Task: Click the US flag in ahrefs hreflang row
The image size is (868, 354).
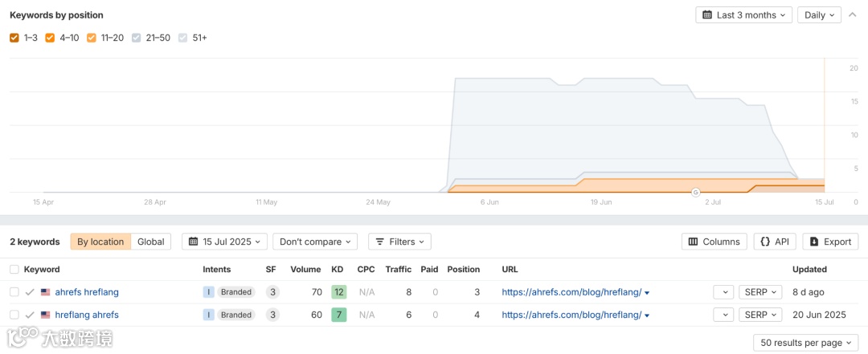Action: [45, 292]
